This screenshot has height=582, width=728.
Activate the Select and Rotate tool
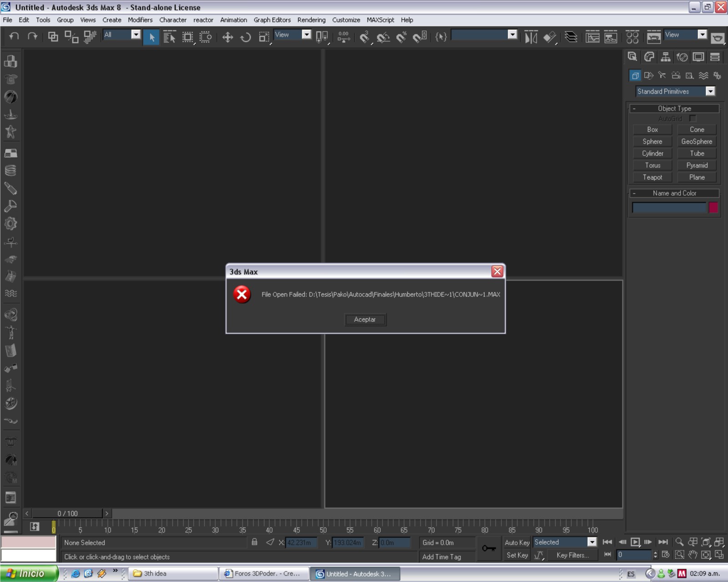(x=246, y=37)
